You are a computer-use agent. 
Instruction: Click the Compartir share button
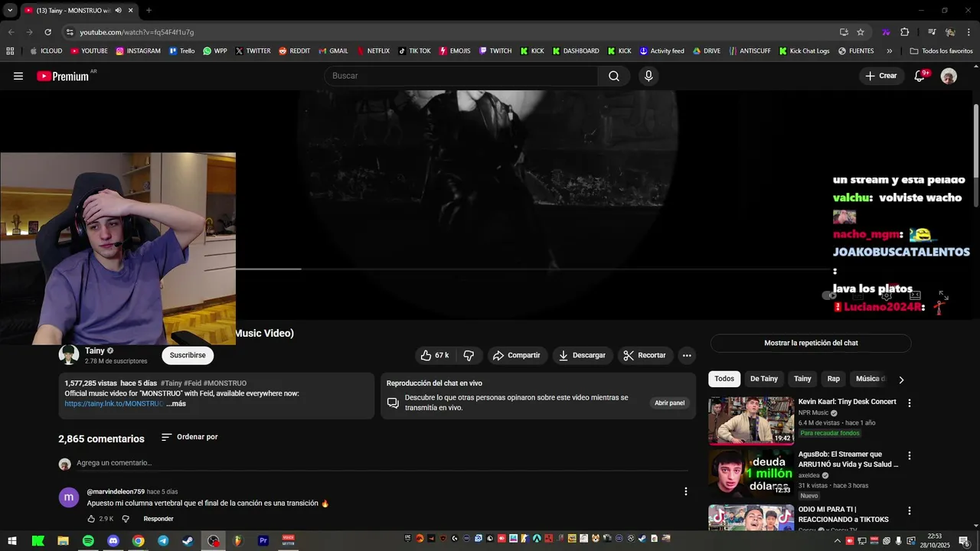click(517, 355)
